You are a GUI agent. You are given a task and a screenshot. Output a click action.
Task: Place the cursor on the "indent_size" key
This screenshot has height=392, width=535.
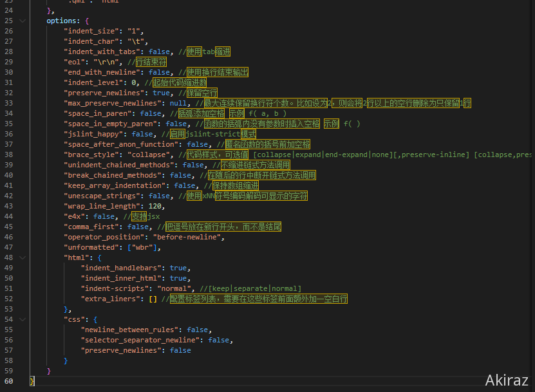(91, 31)
